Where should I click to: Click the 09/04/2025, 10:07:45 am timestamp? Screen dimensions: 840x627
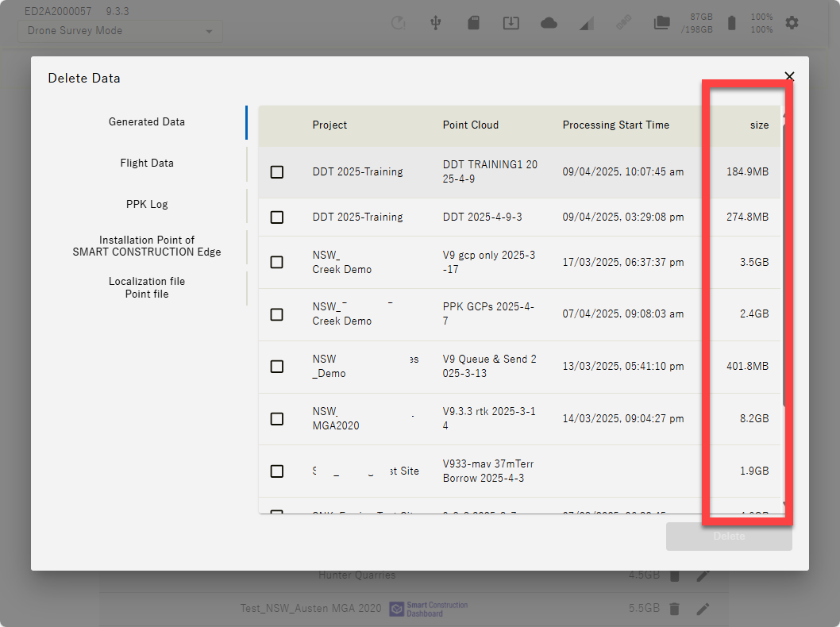(x=623, y=172)
